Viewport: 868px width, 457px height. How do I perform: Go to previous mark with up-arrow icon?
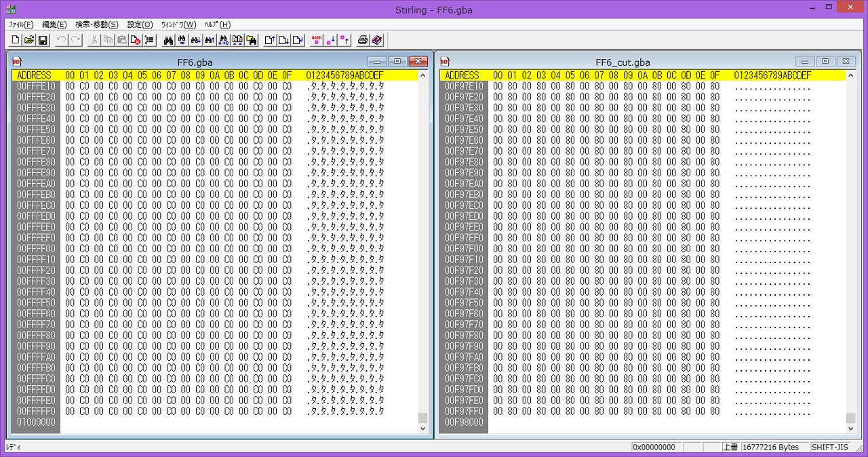(x=344, y=40)
